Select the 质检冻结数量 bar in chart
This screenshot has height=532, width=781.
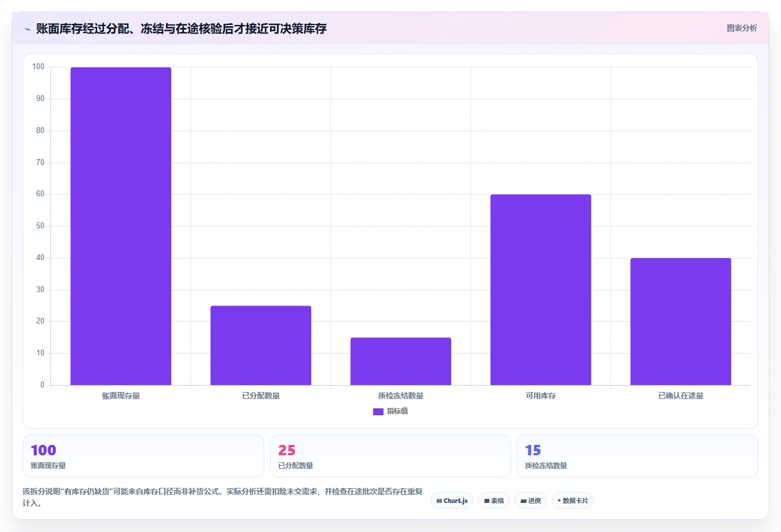click(x=401, y=361)
